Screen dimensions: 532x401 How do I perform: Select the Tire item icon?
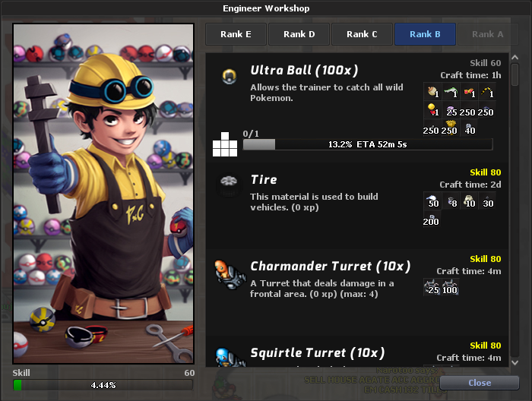pos(229,186)
